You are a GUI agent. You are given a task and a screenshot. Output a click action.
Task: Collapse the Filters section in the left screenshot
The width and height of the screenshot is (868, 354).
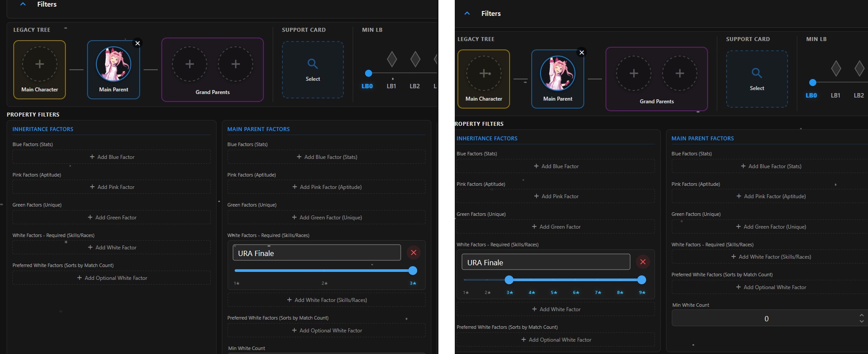(x=23, y=4)
